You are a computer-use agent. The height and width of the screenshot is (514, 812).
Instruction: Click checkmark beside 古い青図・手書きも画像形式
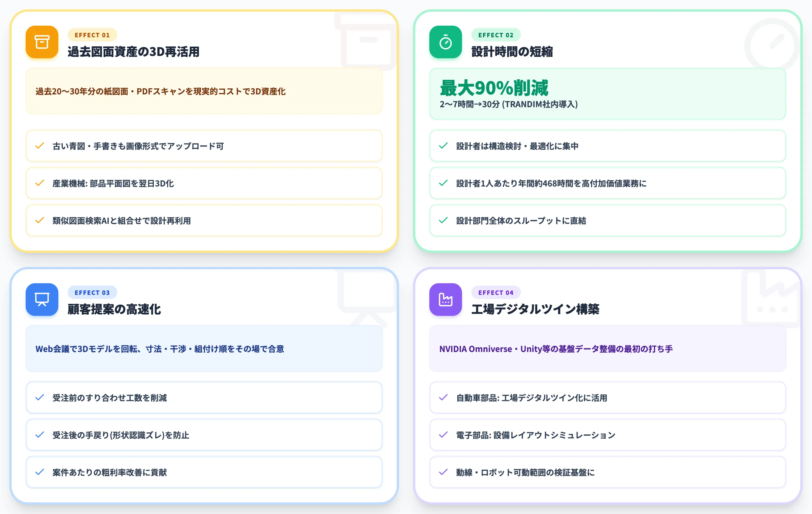click(x=40, y=146)
